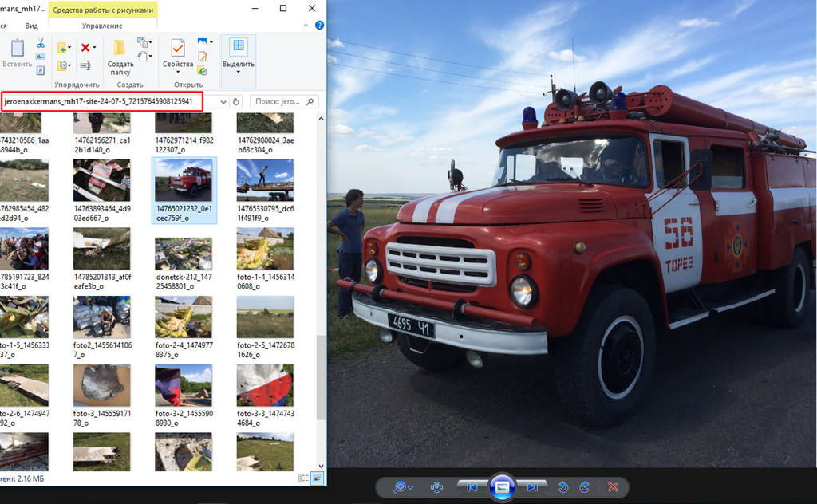817x504 pixels.
Task: Click the Cut scissors icon in the ribbon
Action: coord(41,43)
